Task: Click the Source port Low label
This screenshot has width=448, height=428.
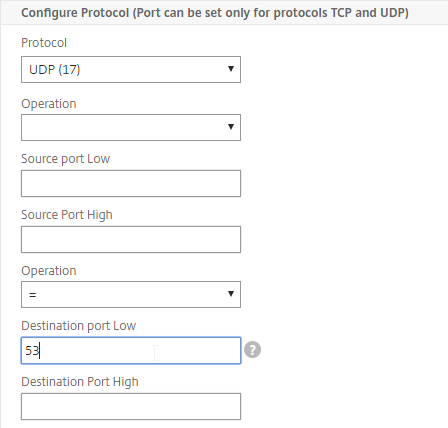Action: (66, 159)
